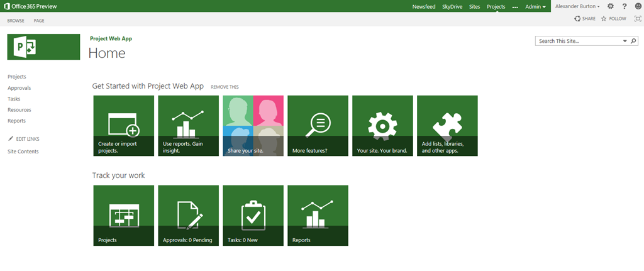Open the Approvals: 0 Pending tile
The image size is (644, 271).
pos(189,216)
